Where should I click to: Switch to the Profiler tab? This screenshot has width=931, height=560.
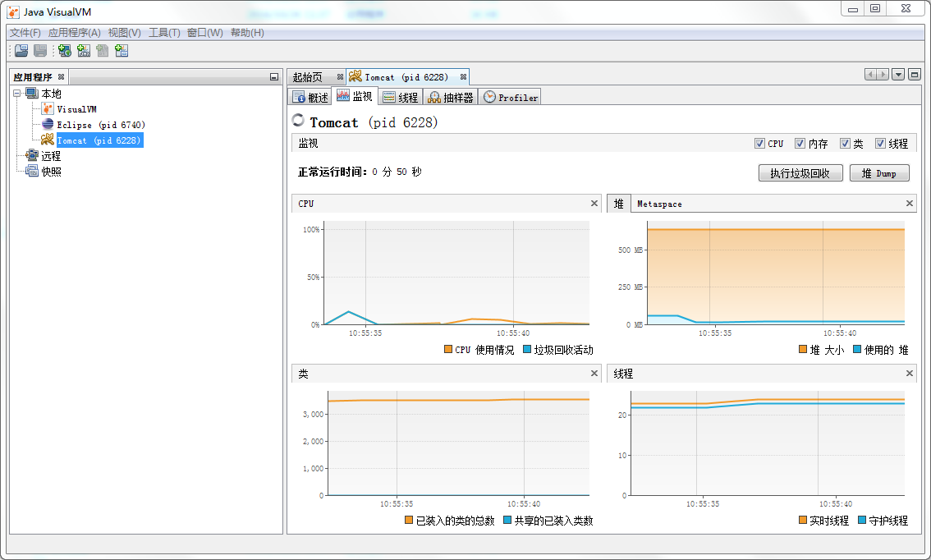click(510, 98)
